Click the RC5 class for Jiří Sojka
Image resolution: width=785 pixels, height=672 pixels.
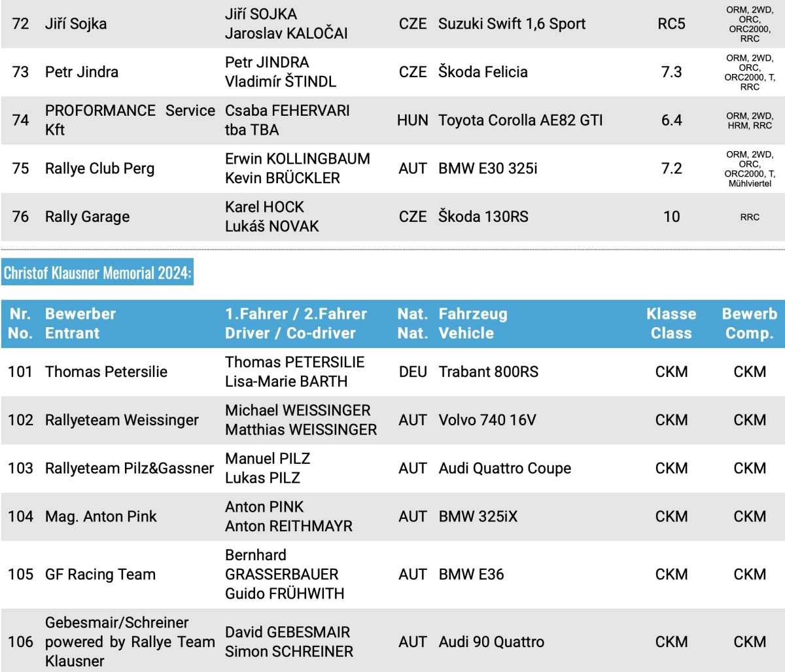click(x=671, y=24)
